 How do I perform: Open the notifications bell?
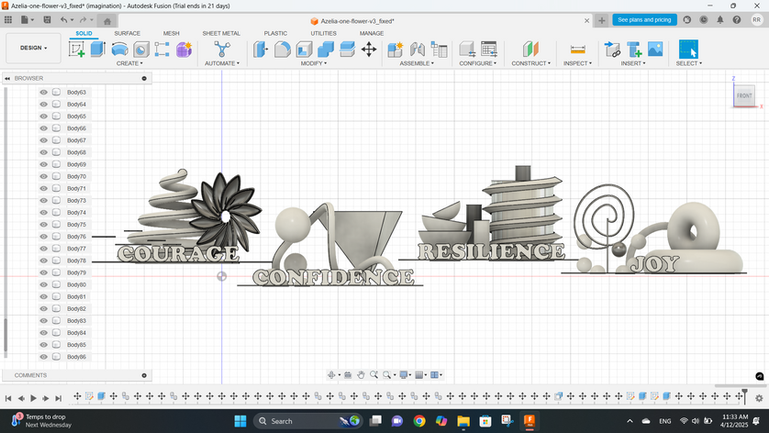720,20
